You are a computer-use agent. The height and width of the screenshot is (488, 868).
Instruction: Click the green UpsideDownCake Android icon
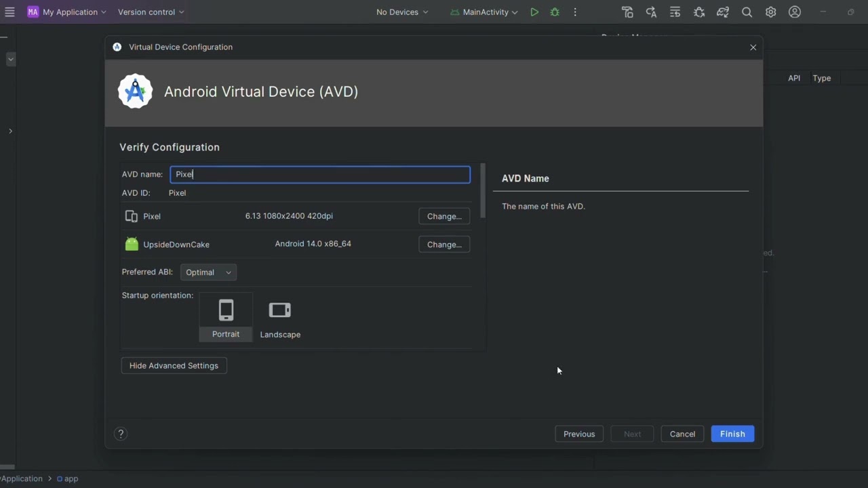(132, 244)
